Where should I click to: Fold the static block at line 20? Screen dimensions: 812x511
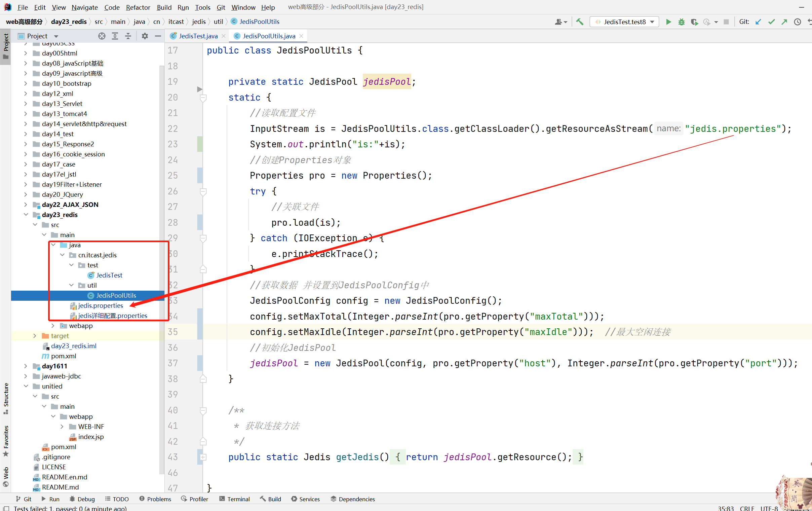click(x=203, y=98)
